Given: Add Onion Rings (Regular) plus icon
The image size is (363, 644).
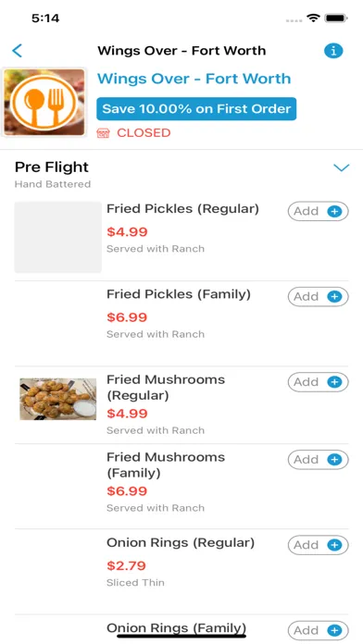Looking at the screenshot, I should coord(334,545).
